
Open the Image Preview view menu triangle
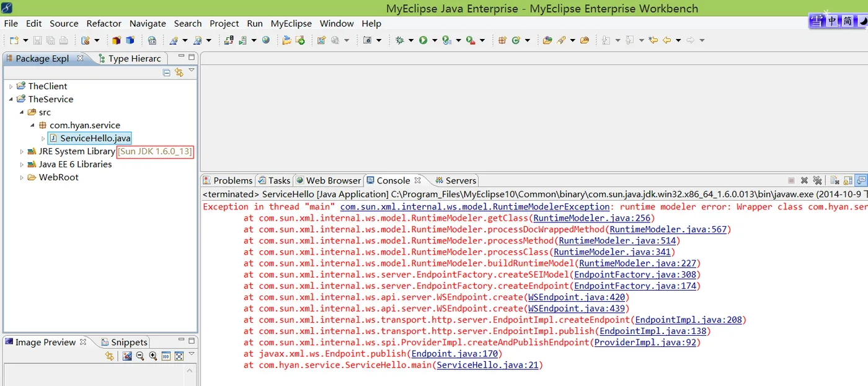click(192, 354)
